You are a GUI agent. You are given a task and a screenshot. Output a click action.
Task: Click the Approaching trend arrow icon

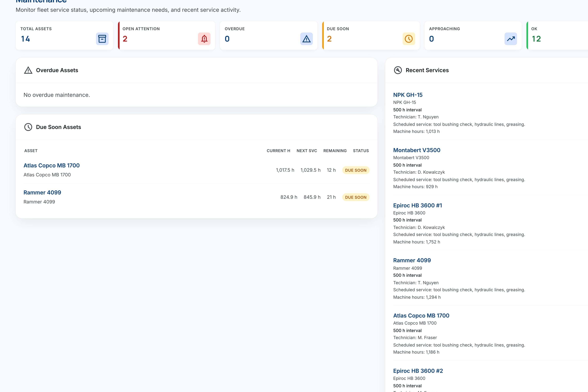coord(511,39)
